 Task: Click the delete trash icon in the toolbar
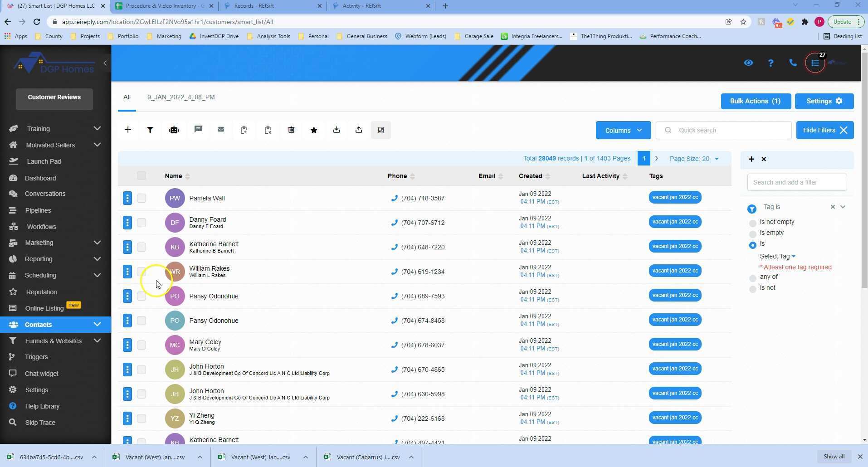click(291, 130)
